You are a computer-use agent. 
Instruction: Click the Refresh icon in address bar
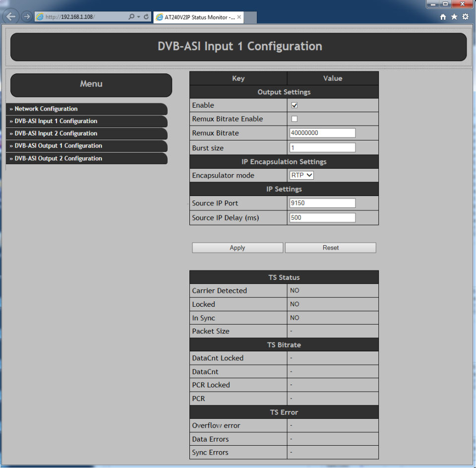[x=146, y=17]
